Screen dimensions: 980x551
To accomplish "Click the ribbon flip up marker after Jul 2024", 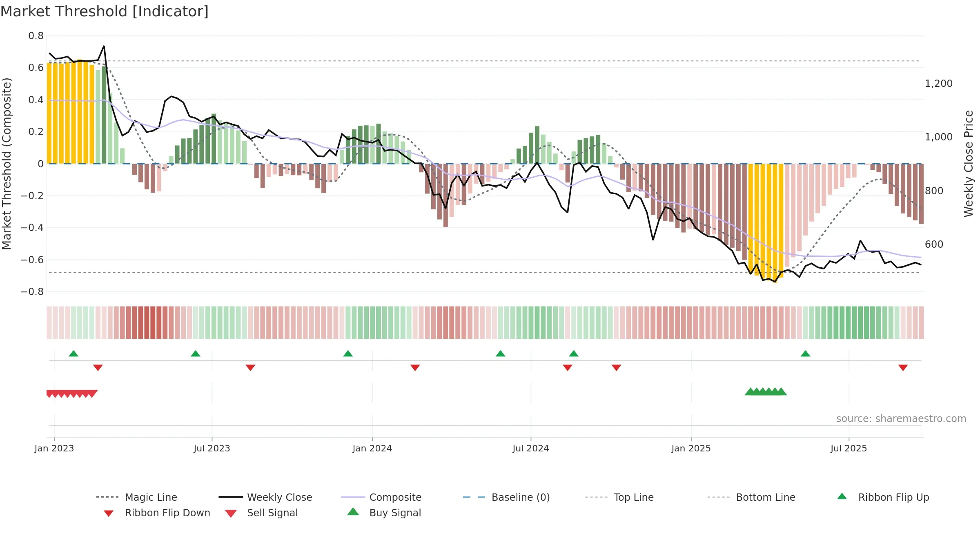I will [x=574, y=353].
